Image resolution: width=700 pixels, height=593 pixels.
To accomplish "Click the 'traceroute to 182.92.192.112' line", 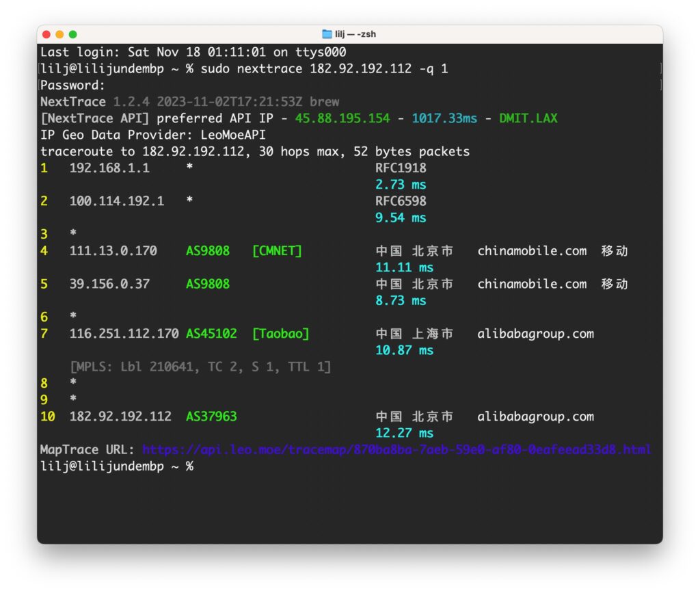I will (x=255, y=151).
